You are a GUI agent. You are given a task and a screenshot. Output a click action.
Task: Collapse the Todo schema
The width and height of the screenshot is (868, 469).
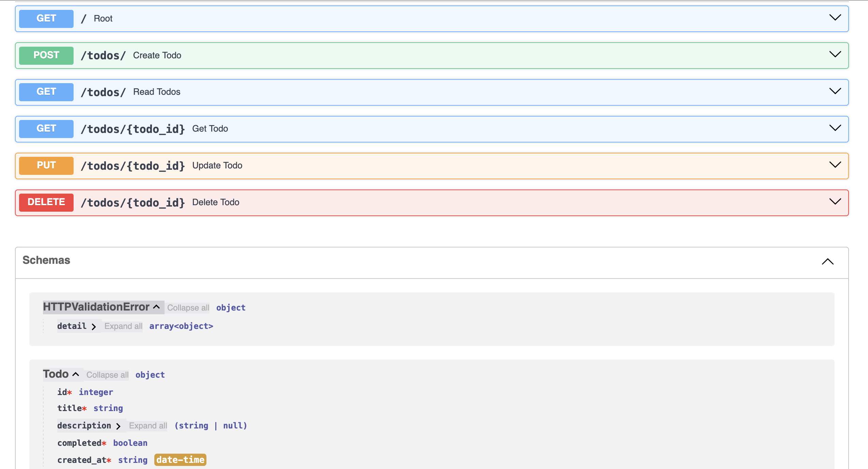click(76, 374)
